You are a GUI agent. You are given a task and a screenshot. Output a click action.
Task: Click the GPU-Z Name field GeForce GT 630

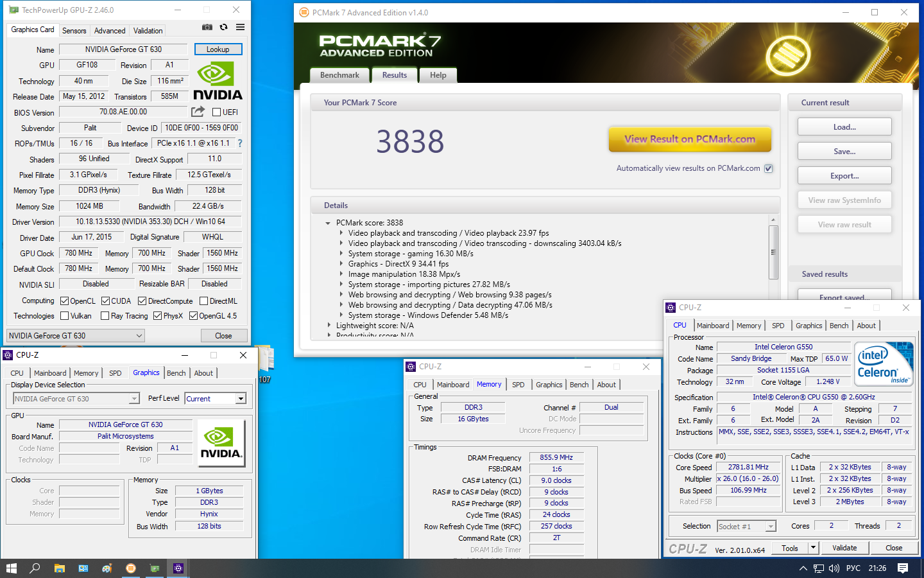123,49
